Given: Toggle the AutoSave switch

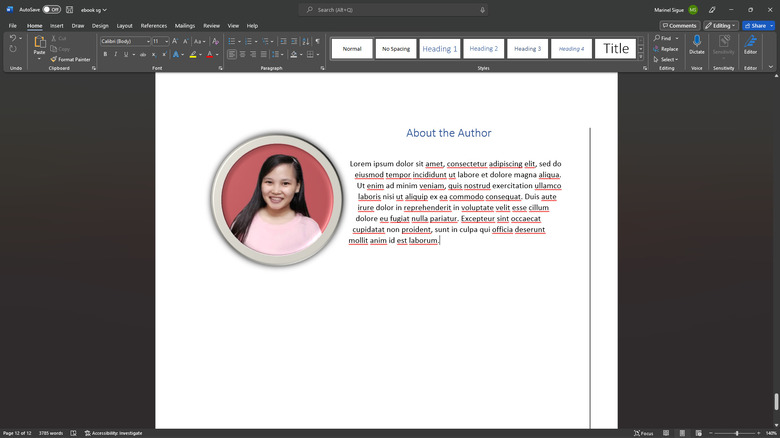Looking at the screenshot, I should (x=52, y=9).
